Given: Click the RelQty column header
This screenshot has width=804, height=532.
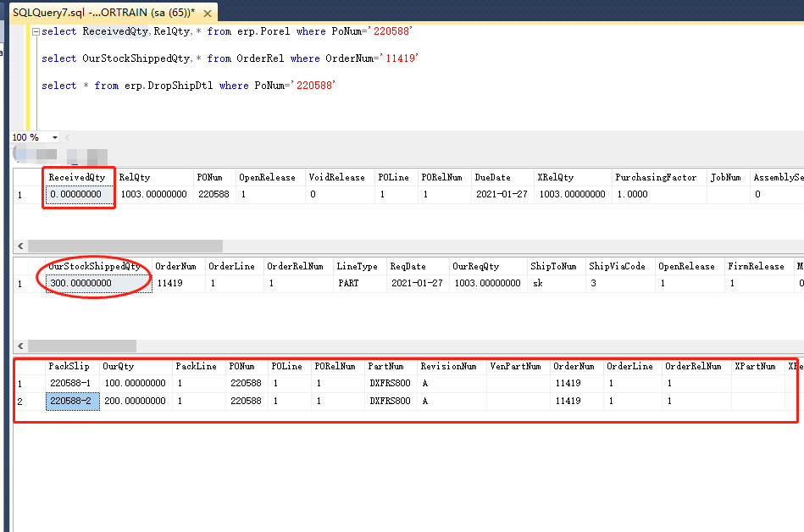Looking at the screenshot, I should coord(135,177).
